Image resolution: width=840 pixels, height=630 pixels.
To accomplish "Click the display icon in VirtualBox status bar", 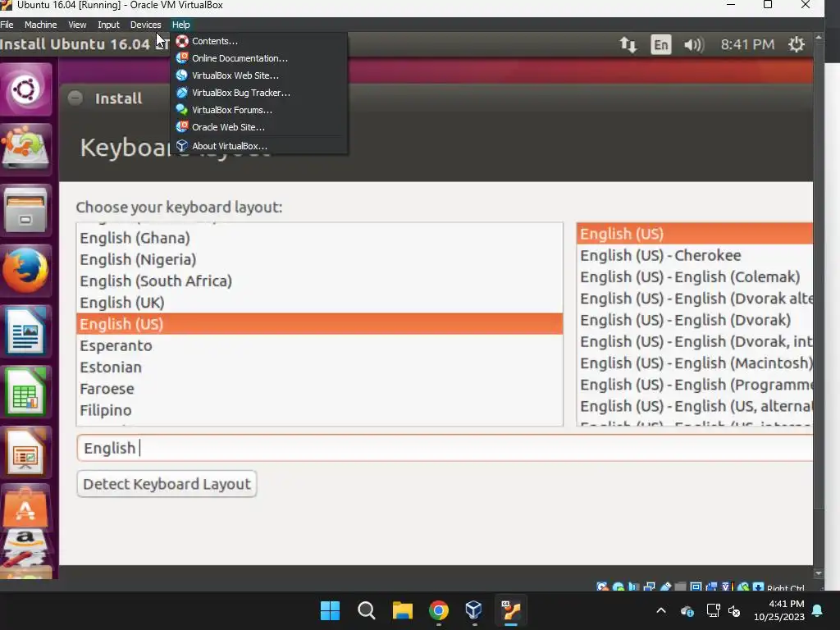I will click(696, 587).
